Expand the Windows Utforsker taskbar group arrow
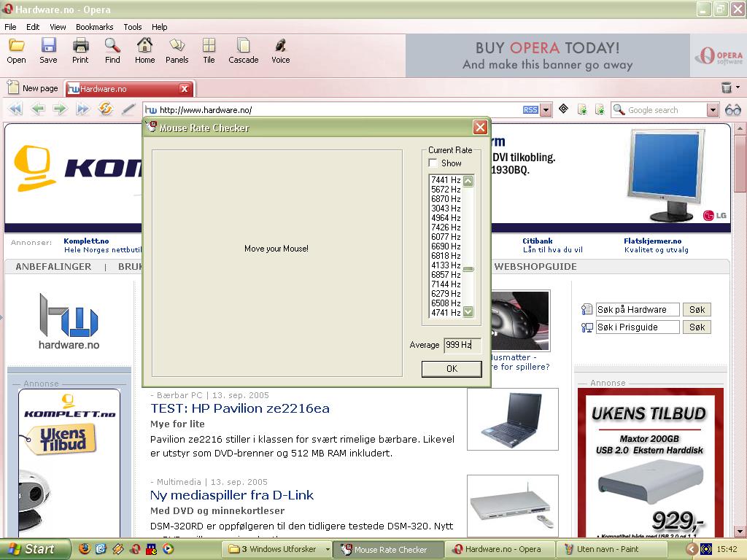 coord(328,549)
